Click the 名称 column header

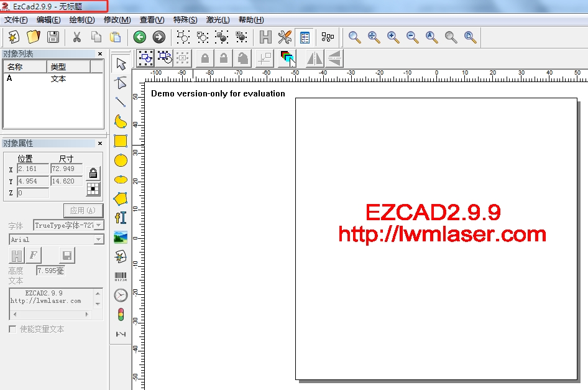[x=25, y=67]
